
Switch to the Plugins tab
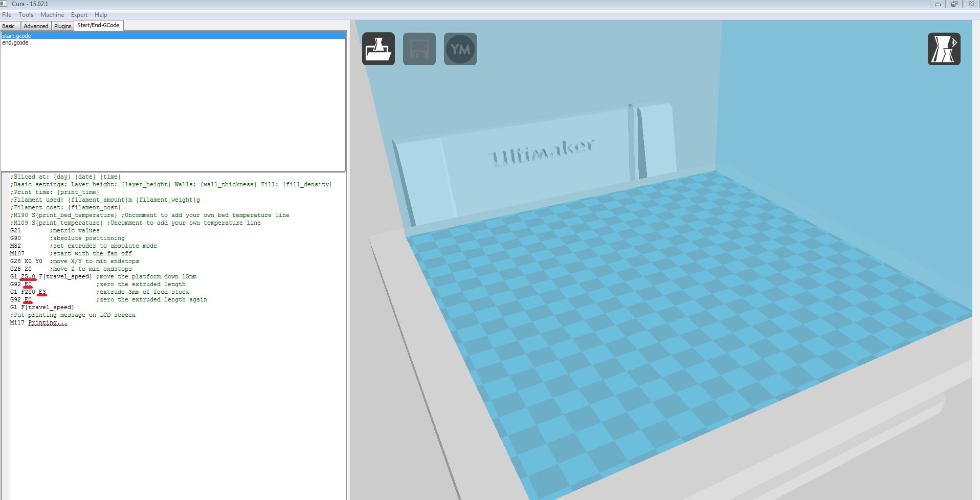pyautogui.click(x=63, y=26)
